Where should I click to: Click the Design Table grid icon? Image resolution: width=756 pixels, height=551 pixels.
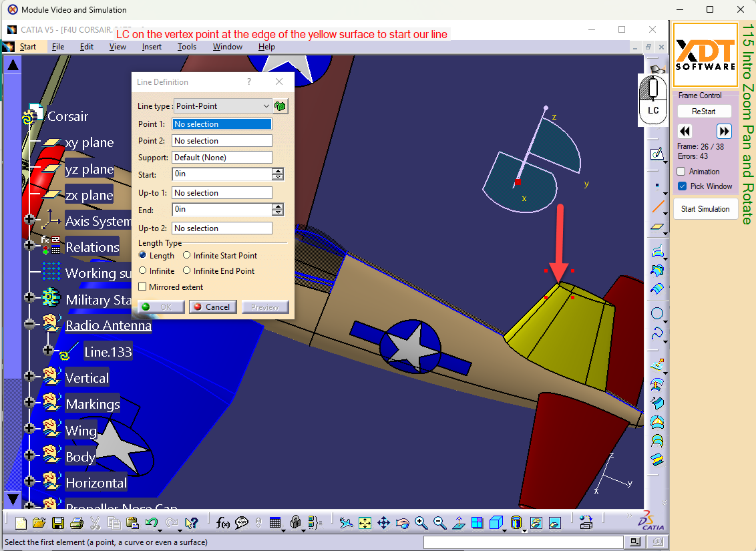click(275, 523)
